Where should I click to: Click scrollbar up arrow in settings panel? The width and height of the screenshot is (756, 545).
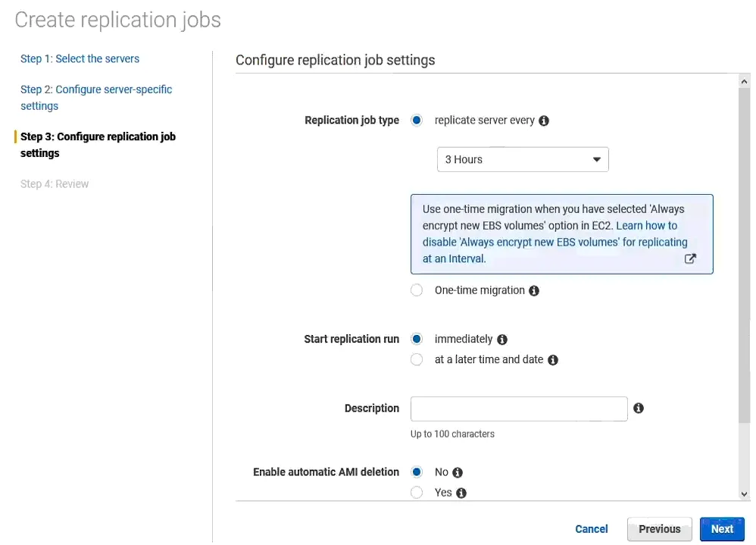pos(745,80)
